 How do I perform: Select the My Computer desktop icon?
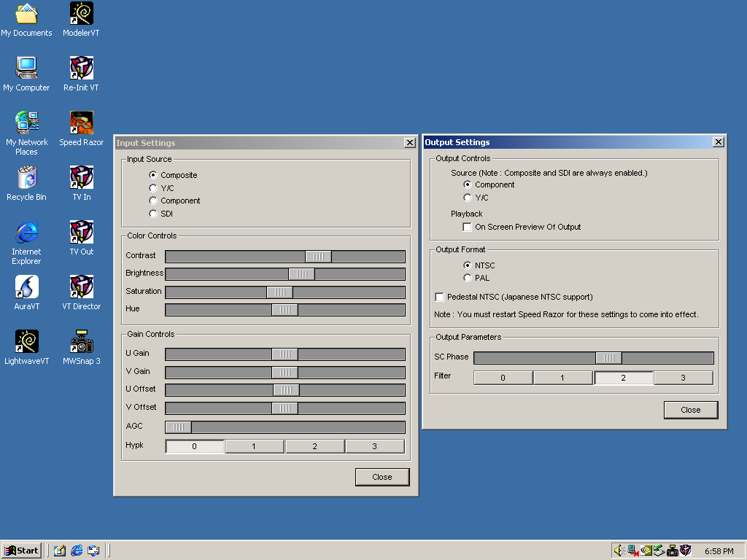[x=27, y=74]
